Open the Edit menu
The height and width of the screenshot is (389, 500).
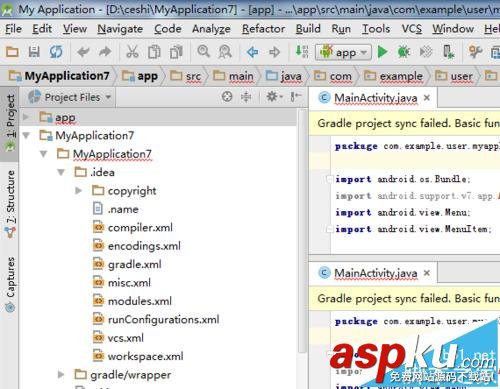(42, 29)
